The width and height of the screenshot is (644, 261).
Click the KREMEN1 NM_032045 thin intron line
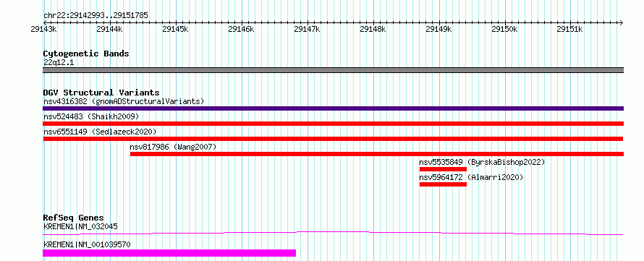pos(333,233)
